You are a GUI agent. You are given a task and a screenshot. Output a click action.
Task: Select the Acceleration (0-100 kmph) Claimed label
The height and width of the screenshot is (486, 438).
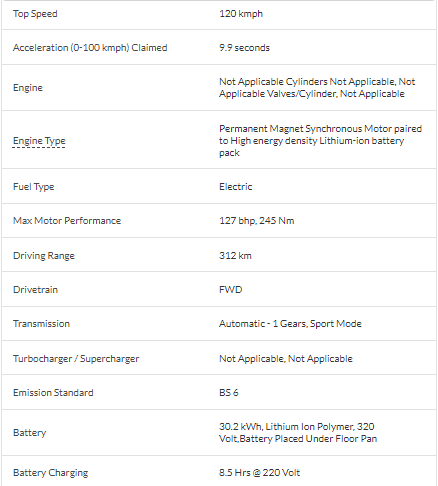pos(90,48)
